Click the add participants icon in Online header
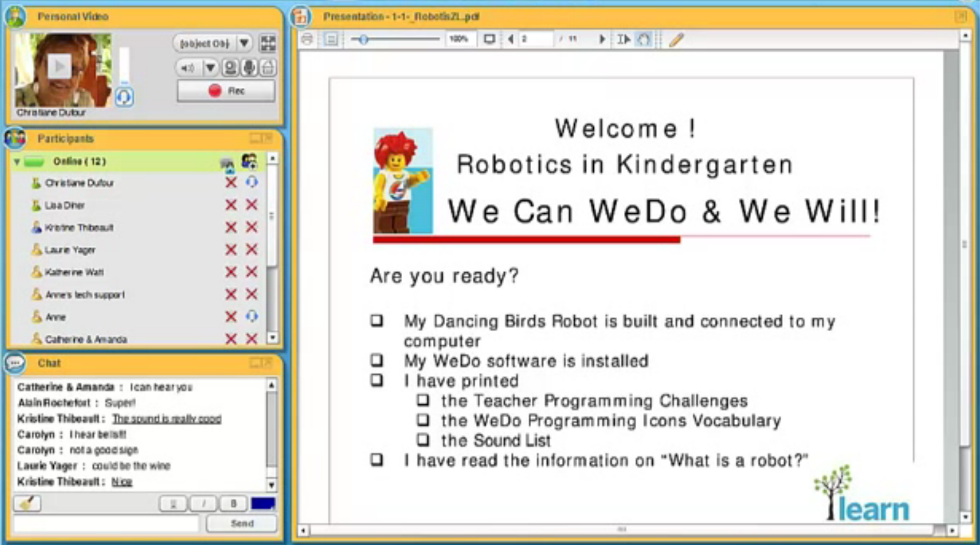980x545 pixels. 249,161
